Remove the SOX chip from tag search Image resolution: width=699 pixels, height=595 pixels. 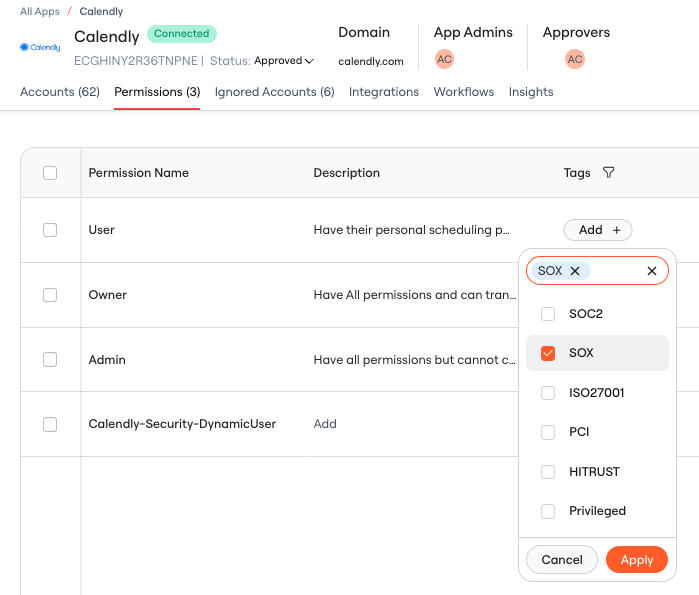[575, 271]
